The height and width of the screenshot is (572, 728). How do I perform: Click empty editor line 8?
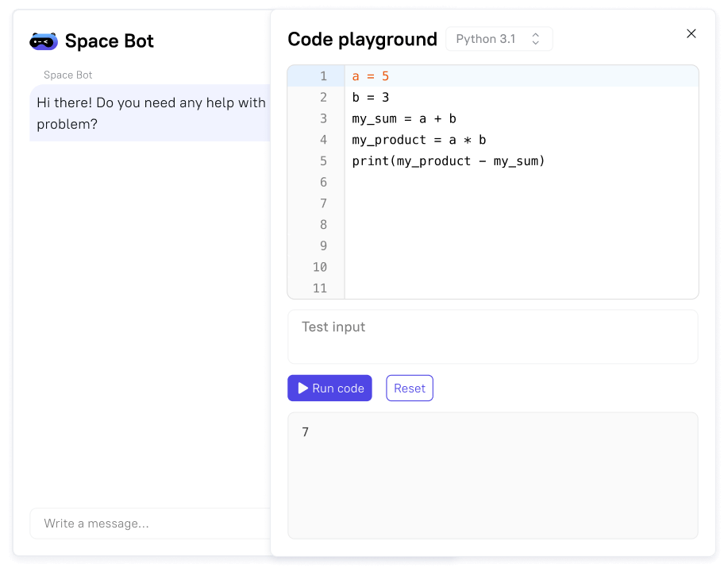tap(516, 225)
